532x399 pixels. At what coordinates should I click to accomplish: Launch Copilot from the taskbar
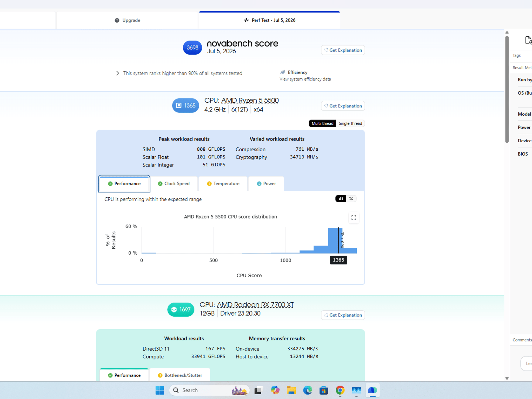coord(275,390)
